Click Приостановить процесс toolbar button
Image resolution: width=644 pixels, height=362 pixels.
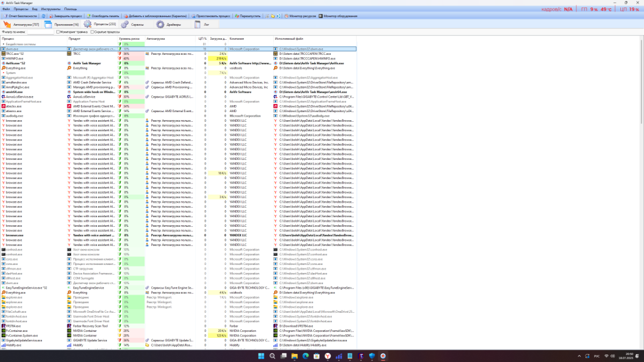[211, 16]
